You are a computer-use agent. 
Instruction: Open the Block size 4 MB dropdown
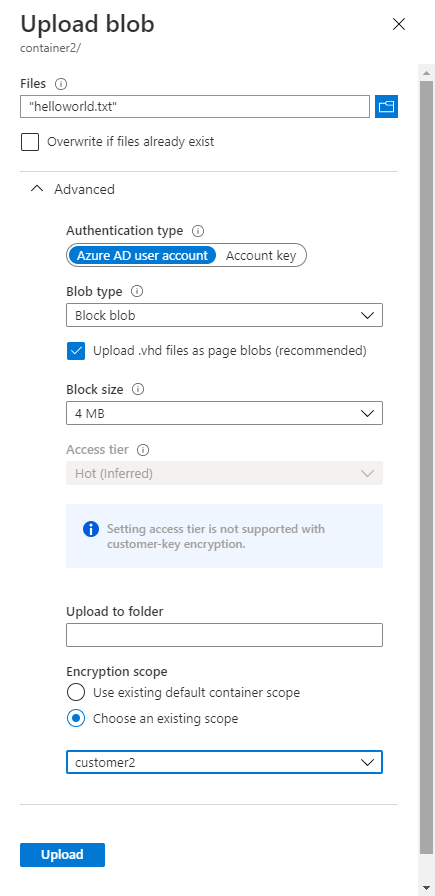[225, 413]
